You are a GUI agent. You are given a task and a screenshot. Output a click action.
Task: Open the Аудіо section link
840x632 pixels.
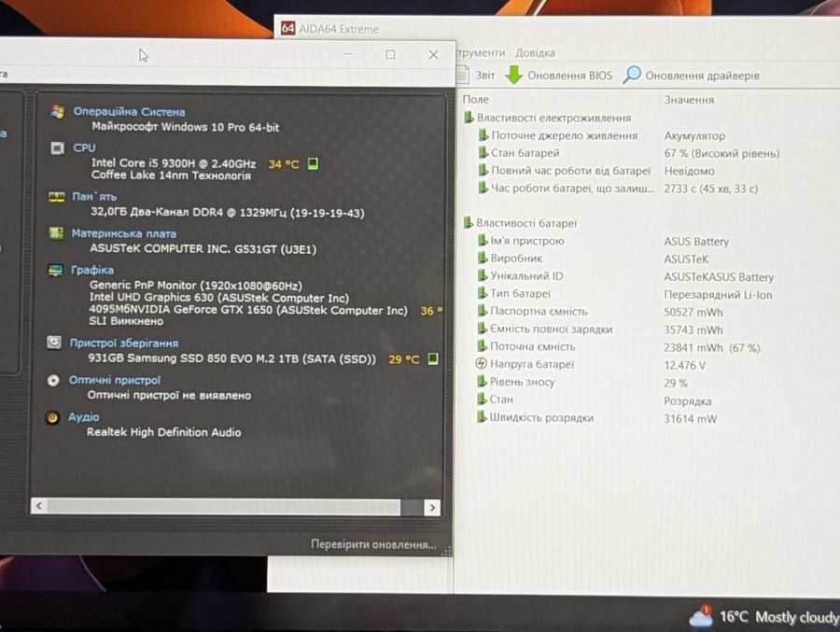point(84,417)
